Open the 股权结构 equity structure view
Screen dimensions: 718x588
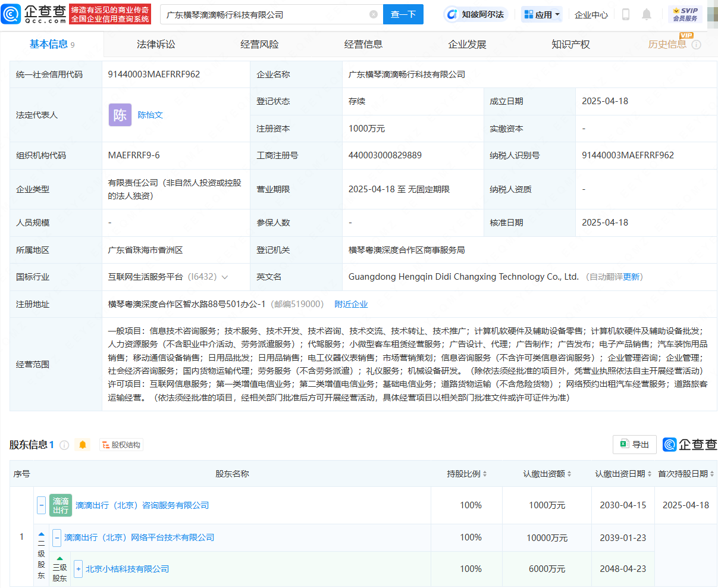(121, 444)
